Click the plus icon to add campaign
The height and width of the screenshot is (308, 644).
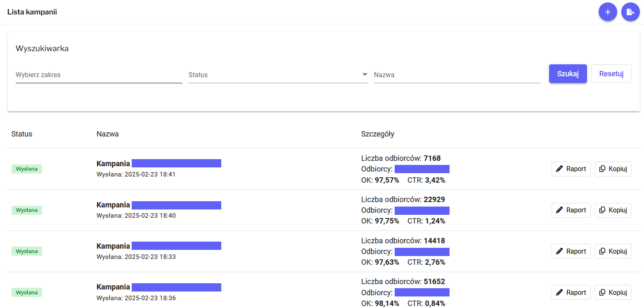[x=607, y=12]
